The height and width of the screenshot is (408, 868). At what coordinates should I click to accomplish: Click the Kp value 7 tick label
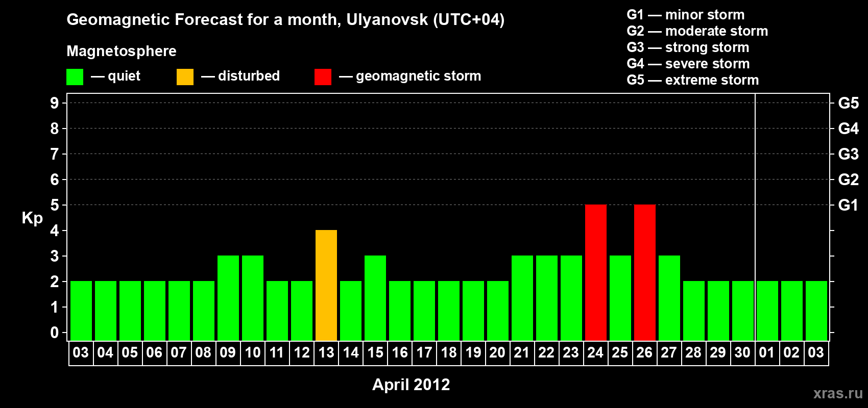click(55, 154)
